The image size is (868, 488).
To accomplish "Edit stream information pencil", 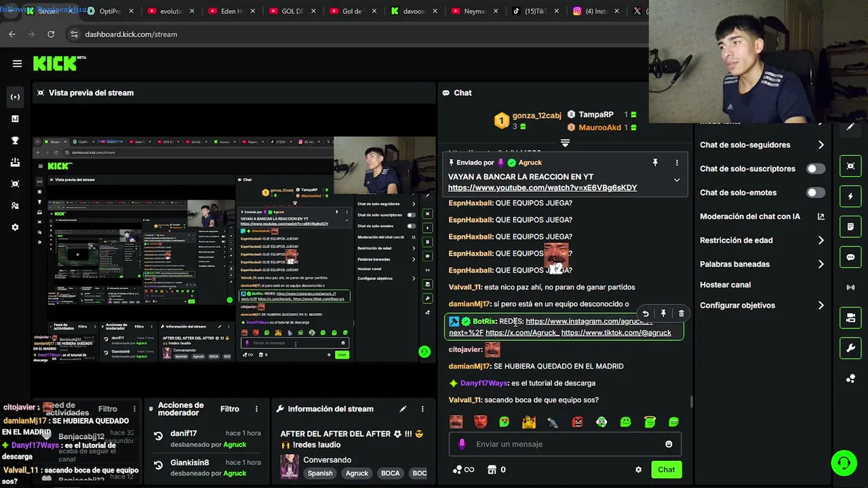I will point(403,409).
